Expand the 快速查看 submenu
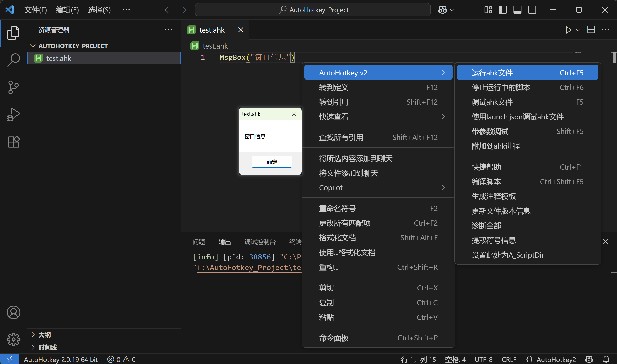 coord(378,117)
